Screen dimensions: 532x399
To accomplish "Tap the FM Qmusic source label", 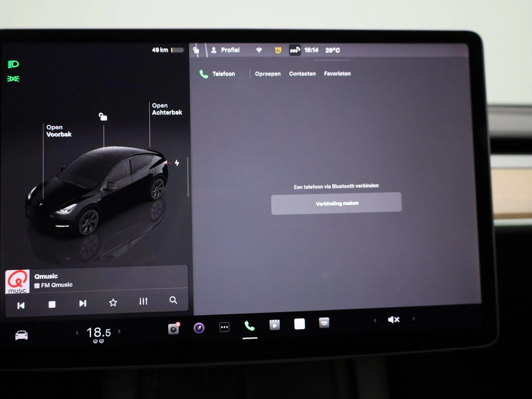I will tap(53, 285).
